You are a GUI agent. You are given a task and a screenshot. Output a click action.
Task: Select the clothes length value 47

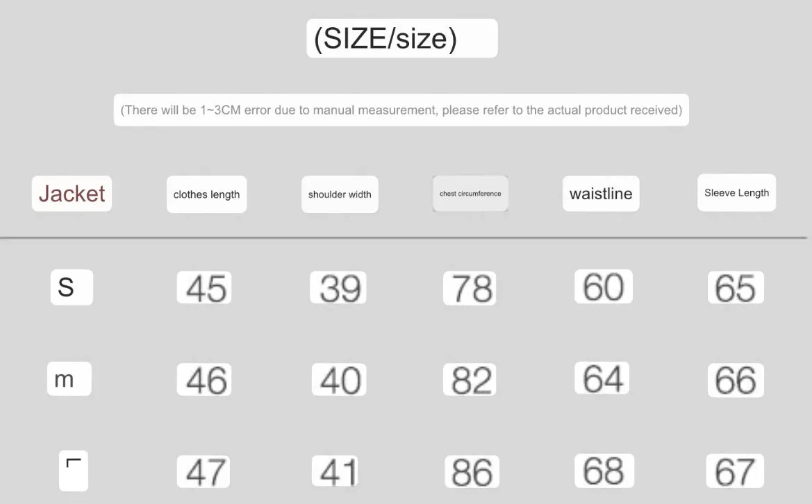click(x=204, y=471)
